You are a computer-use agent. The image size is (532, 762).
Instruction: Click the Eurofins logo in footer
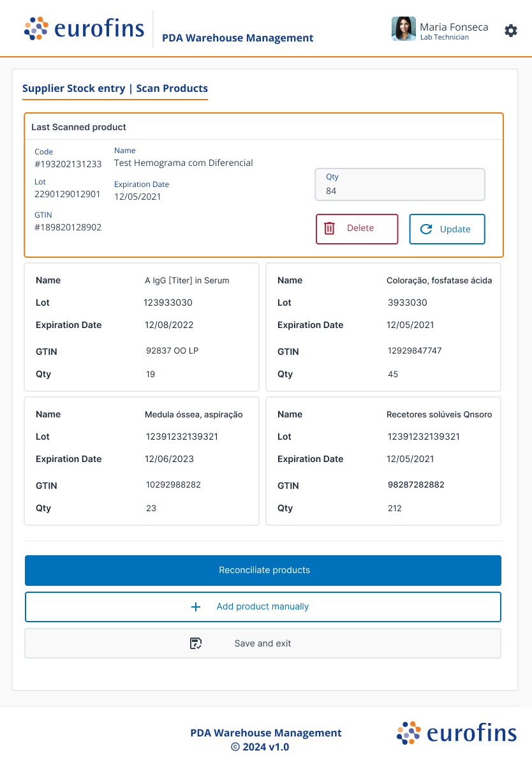pyautogui.click(x=456, y=733)
